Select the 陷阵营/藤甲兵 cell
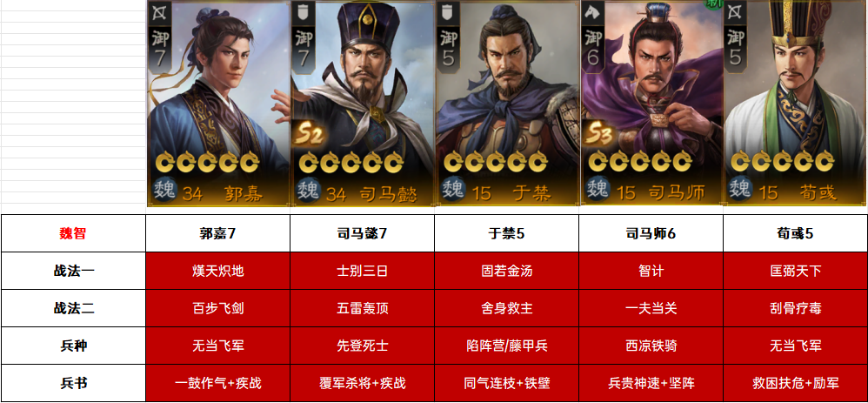This screenshot has height=403, width=868. [506, 346]
